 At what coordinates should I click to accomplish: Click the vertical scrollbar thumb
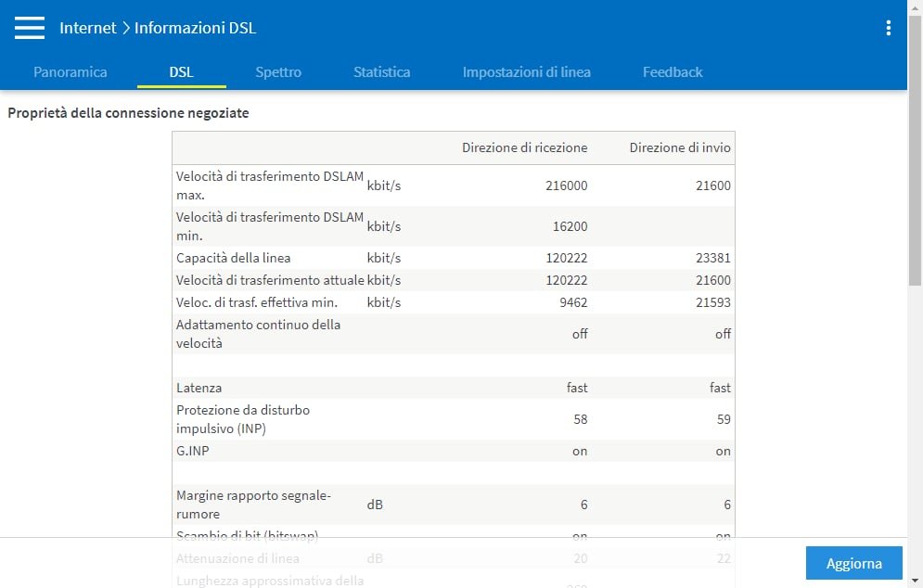916,150
